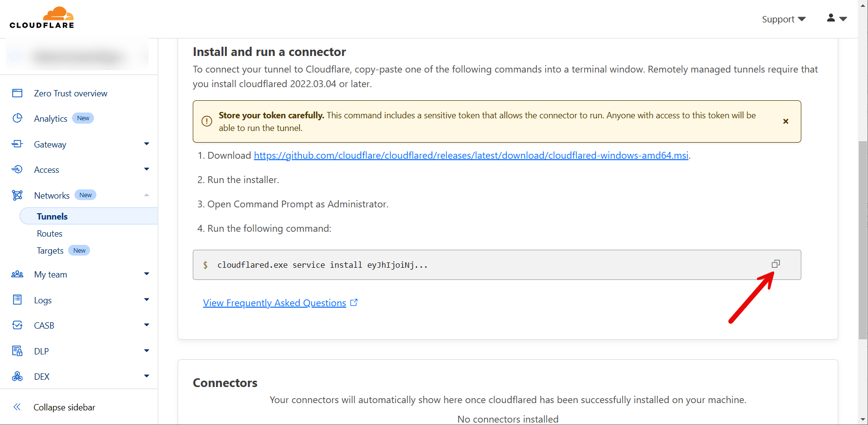Click the Analytics pie chart icon

(x=18, y=118)
